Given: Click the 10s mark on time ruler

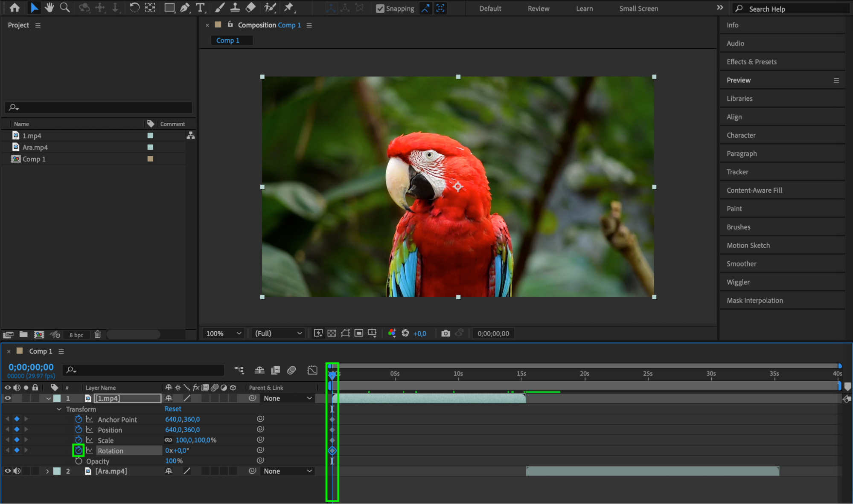Looking at the screenshot, I should click(x=458, y=374).
